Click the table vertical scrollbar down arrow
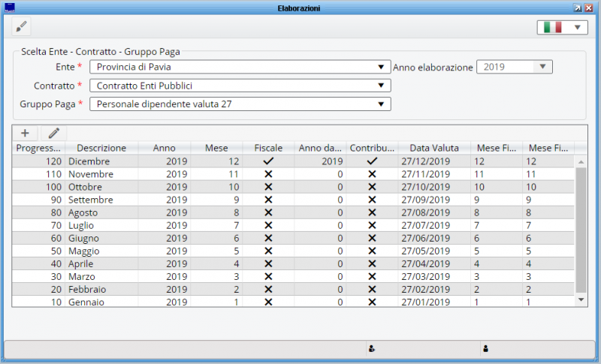The width and height of the screenshot is (601, 364). 580,299
